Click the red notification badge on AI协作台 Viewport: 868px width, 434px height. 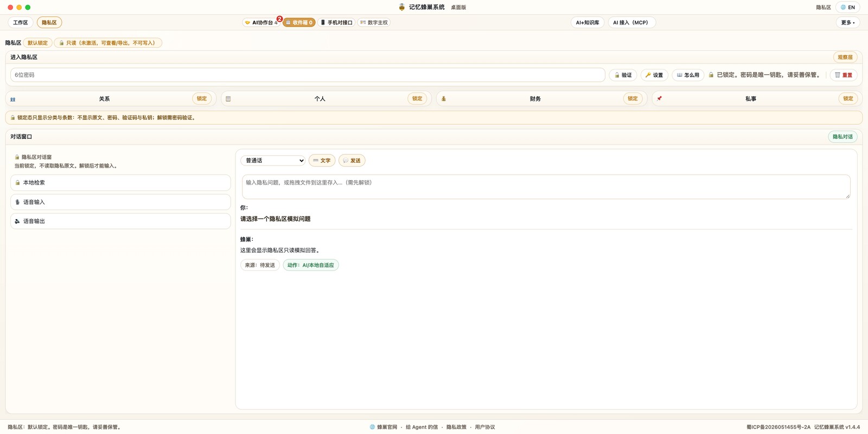(x=280, y=19)
